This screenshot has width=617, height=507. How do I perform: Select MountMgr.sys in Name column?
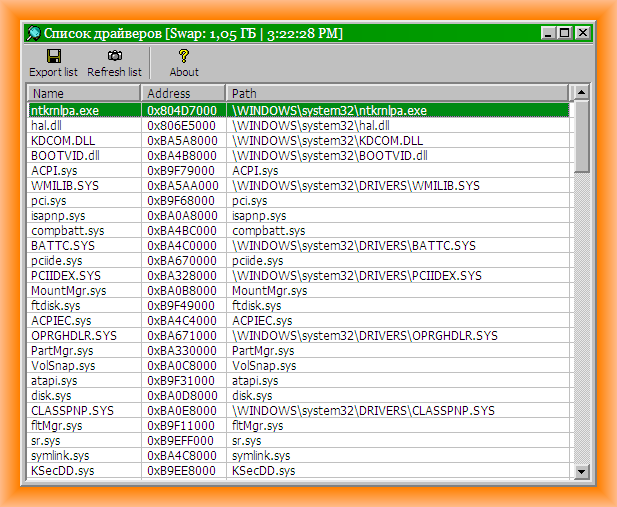(x=69, y=291)
